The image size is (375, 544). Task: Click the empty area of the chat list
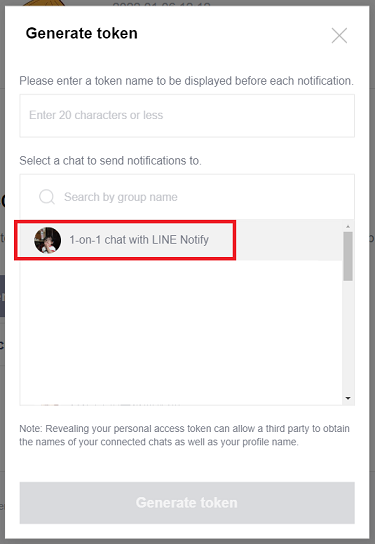point(181,330)
